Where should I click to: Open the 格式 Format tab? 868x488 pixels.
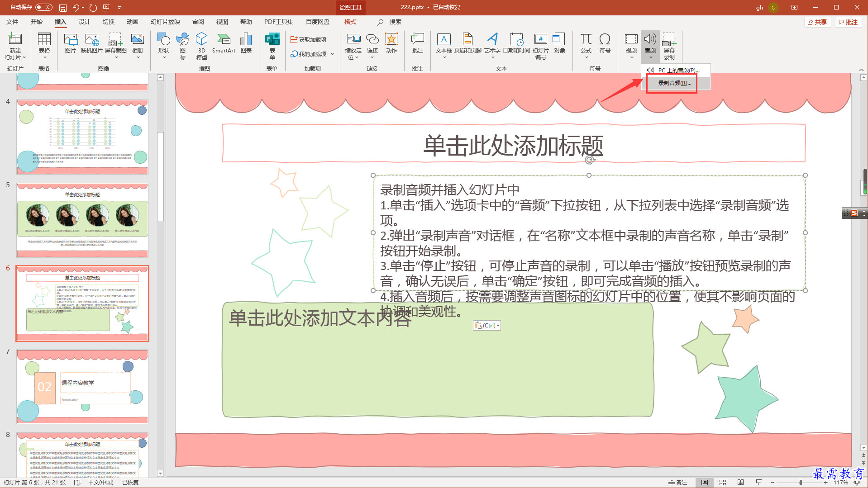point(350,22)
